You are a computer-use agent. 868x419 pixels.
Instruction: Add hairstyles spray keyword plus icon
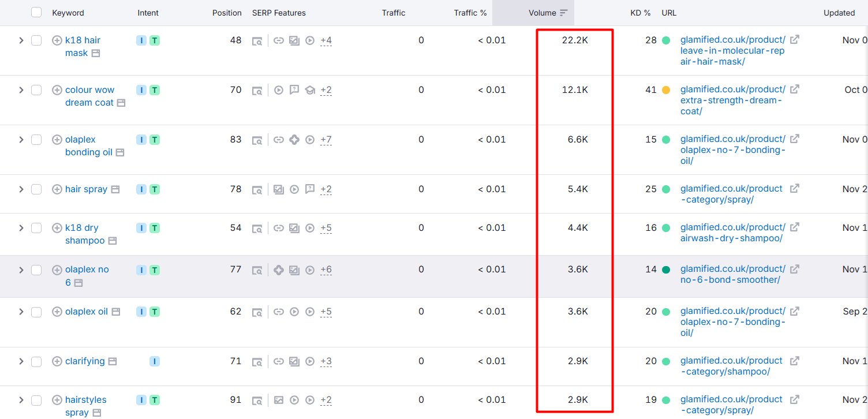57,400
